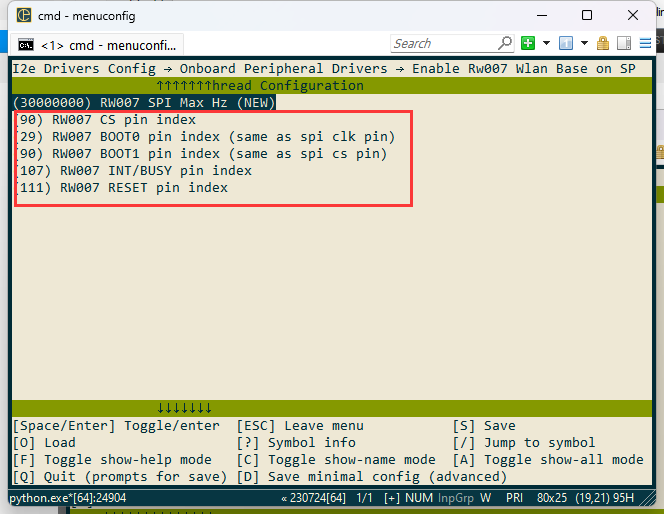Screen dimensions: 664x514
Task: Click the magnifier search icon
Action: tap(505, 43)
